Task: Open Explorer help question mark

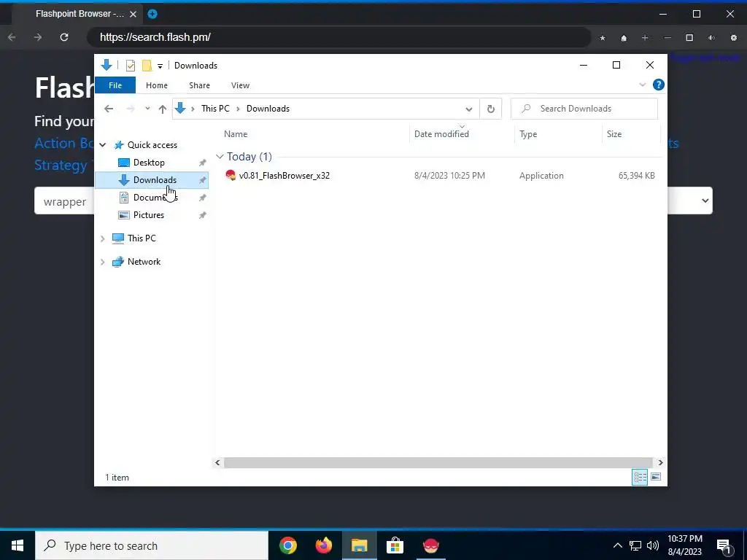Action: (x=659, y=85)
